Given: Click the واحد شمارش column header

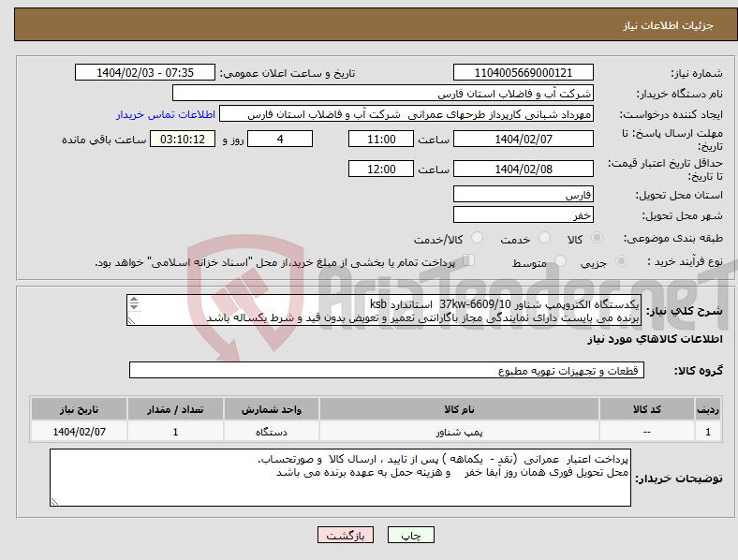Looking at the screenshot, I should click(x=272, y=409).
